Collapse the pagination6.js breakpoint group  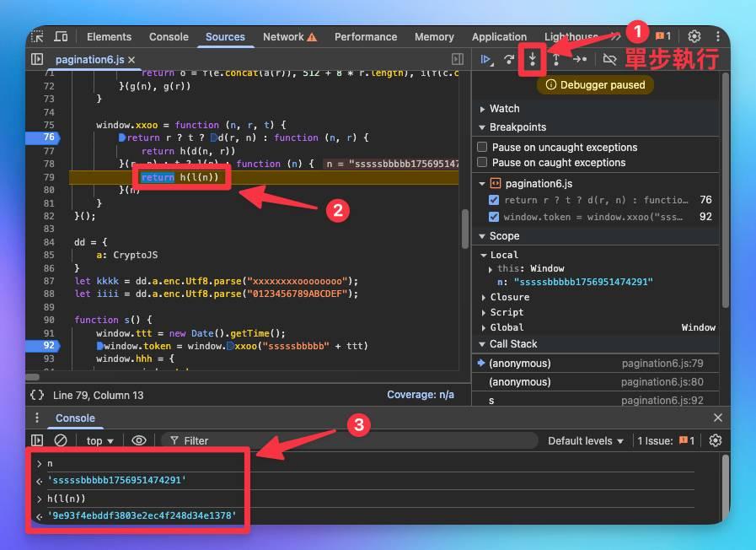tap(482, 183)
